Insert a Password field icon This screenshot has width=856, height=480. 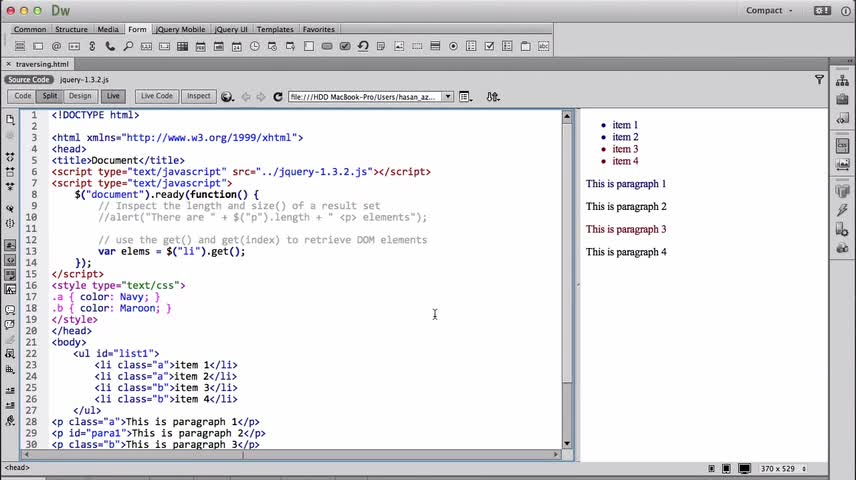(x=74, y=46)
